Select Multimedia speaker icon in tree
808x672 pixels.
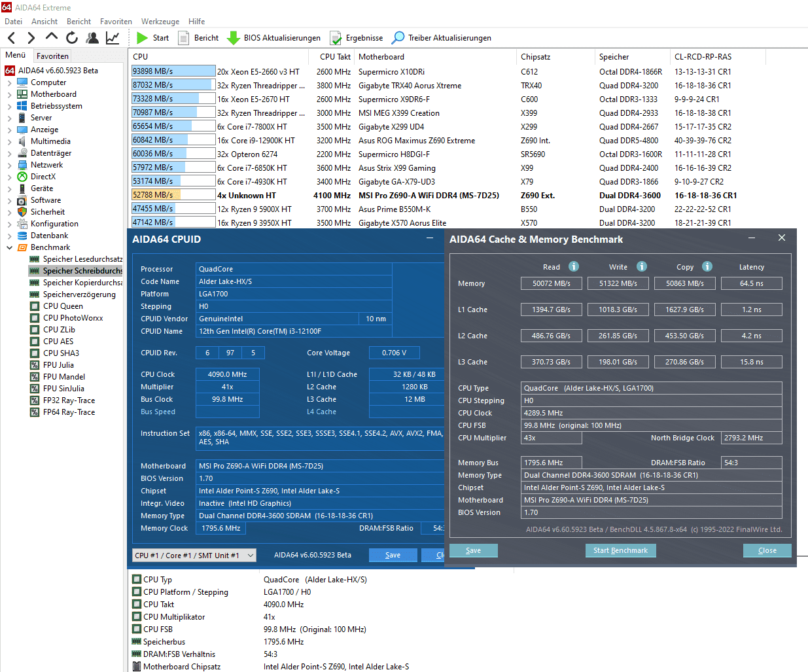coord(22,141)
